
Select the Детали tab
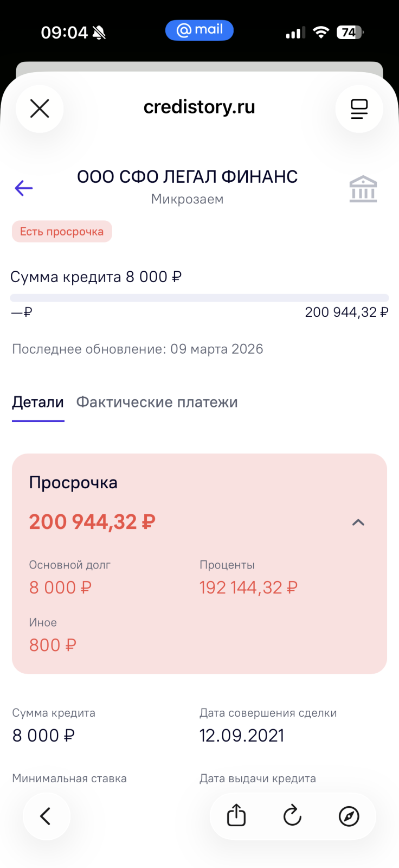tap(38, 402)
